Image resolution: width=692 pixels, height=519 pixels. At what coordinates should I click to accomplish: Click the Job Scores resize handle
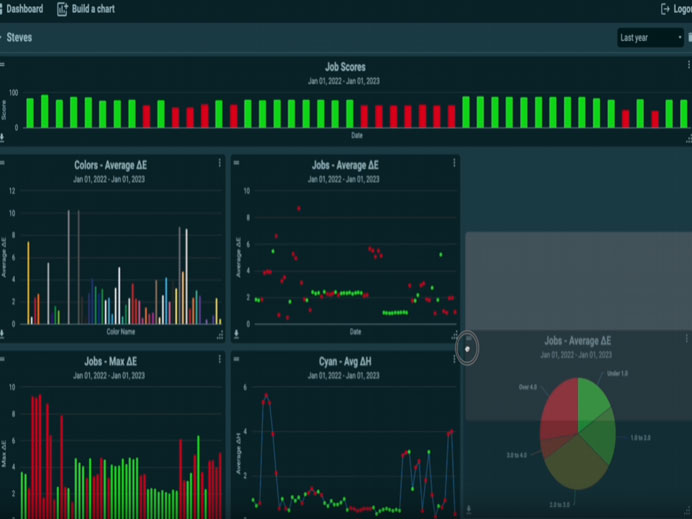point(688,139)
